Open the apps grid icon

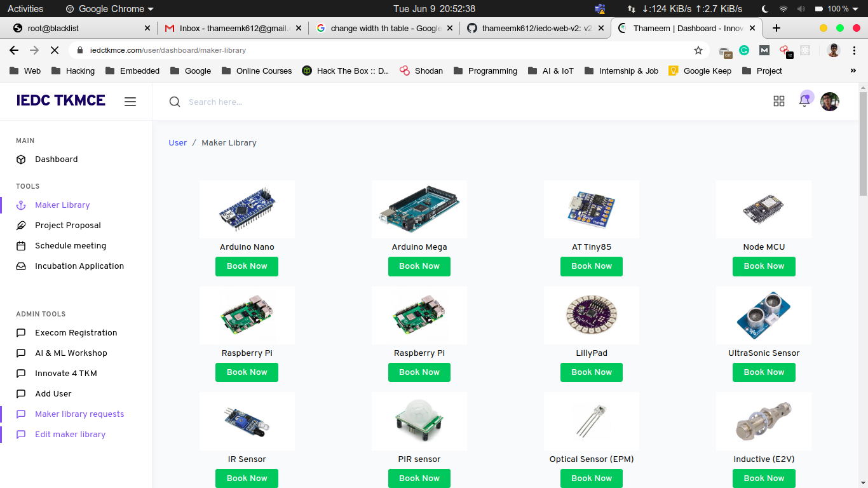point(779,101)
